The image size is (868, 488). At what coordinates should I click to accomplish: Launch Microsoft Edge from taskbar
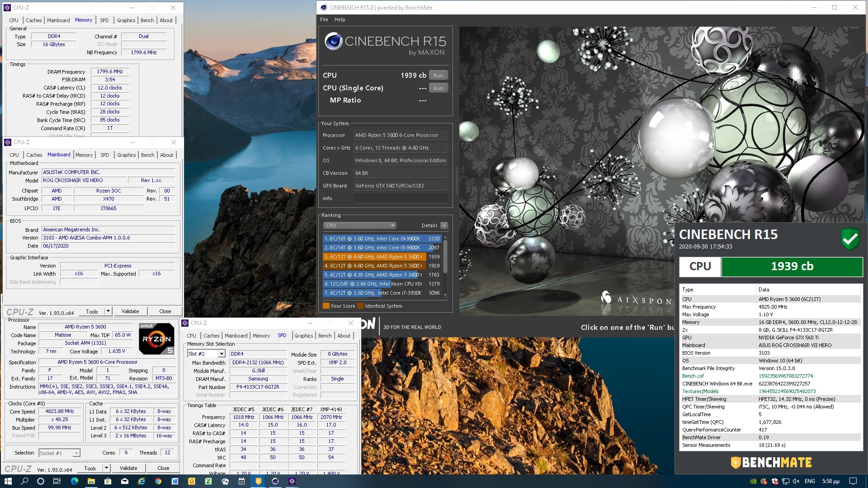click(x=75, y=481)
